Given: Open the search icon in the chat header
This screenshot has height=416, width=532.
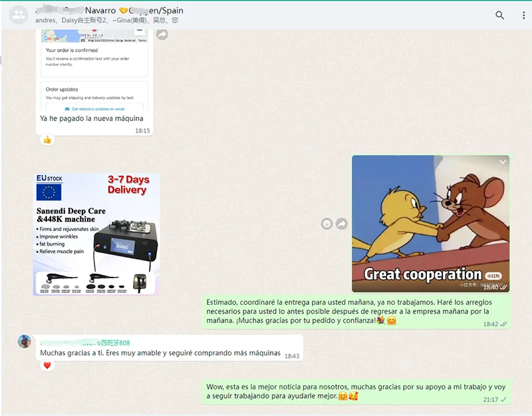Looking at the screenshot, I should pos(499,15).
